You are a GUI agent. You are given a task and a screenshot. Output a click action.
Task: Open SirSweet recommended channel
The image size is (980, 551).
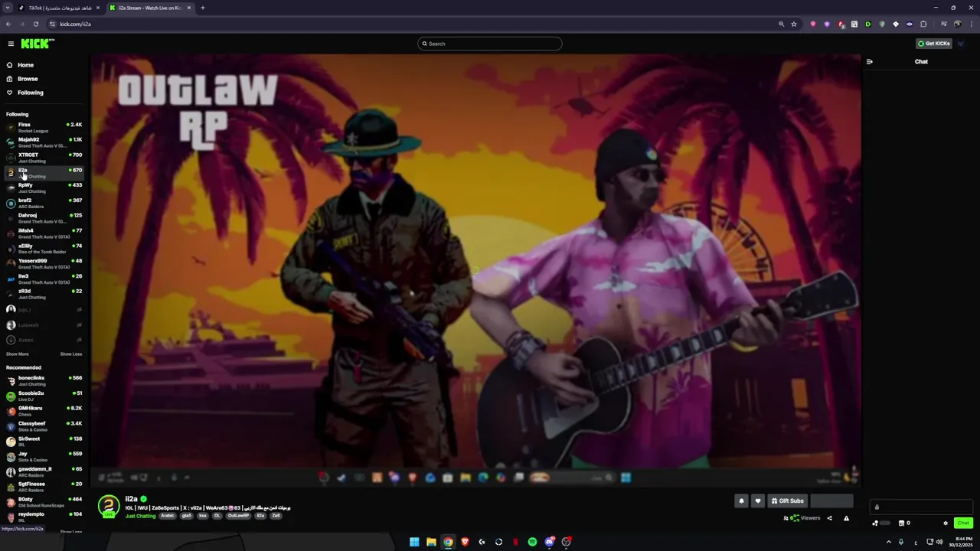point(44,442)
